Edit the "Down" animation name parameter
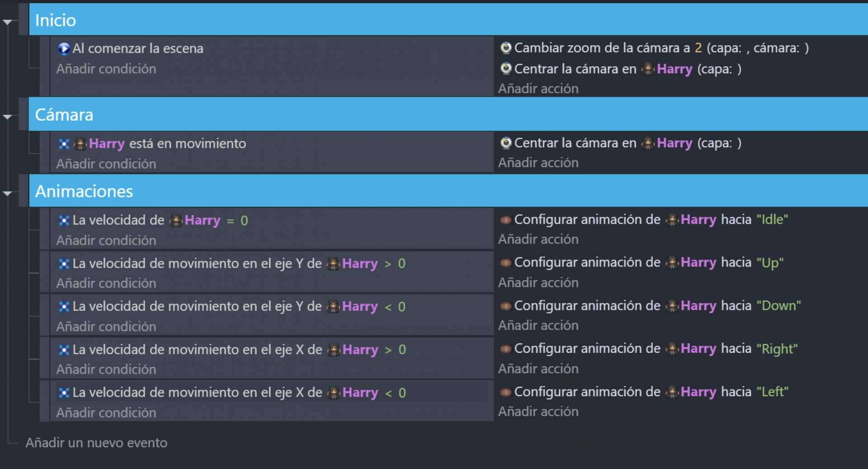 pos(778,305)
